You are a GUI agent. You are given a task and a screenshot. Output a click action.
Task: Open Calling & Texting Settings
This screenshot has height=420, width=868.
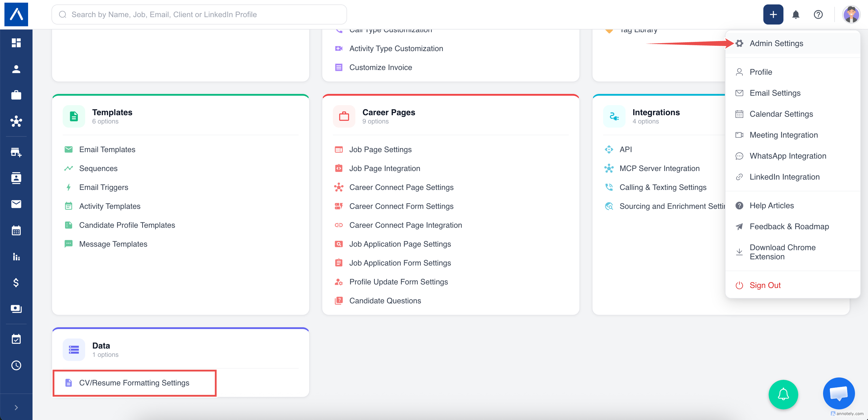663,187
